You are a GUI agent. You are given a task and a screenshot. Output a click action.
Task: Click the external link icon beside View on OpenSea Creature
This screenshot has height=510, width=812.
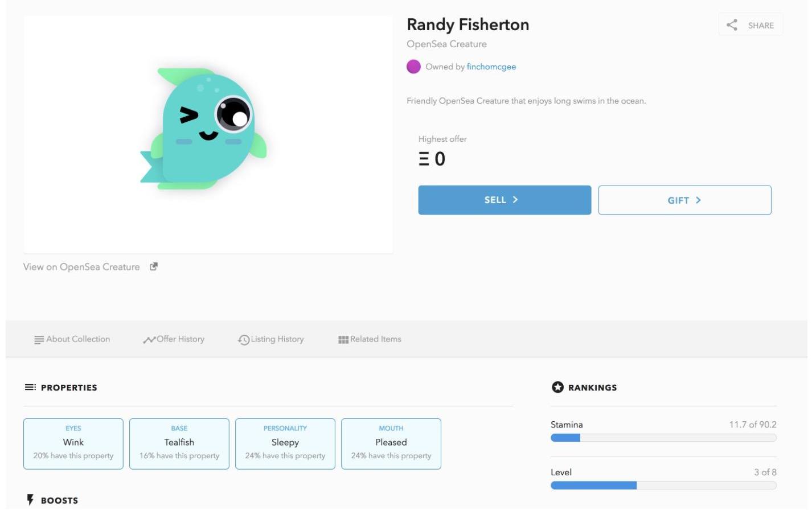pos(153,266)
